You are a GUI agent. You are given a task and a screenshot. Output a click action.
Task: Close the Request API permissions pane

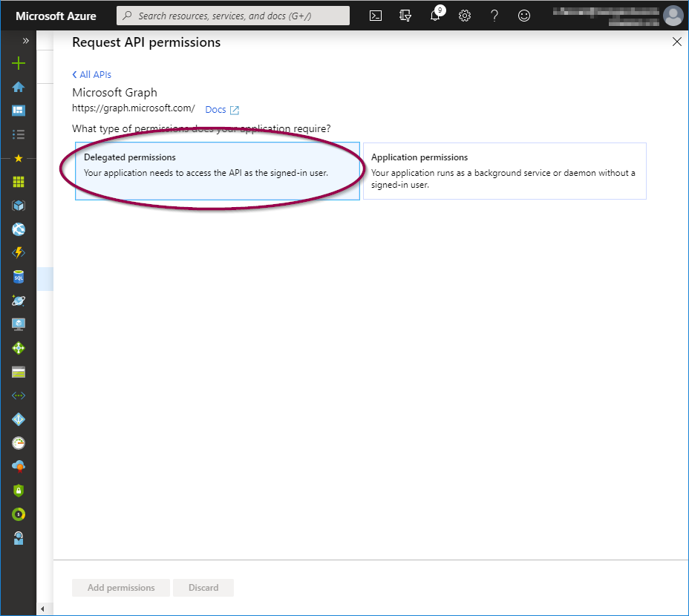point(676,42)
